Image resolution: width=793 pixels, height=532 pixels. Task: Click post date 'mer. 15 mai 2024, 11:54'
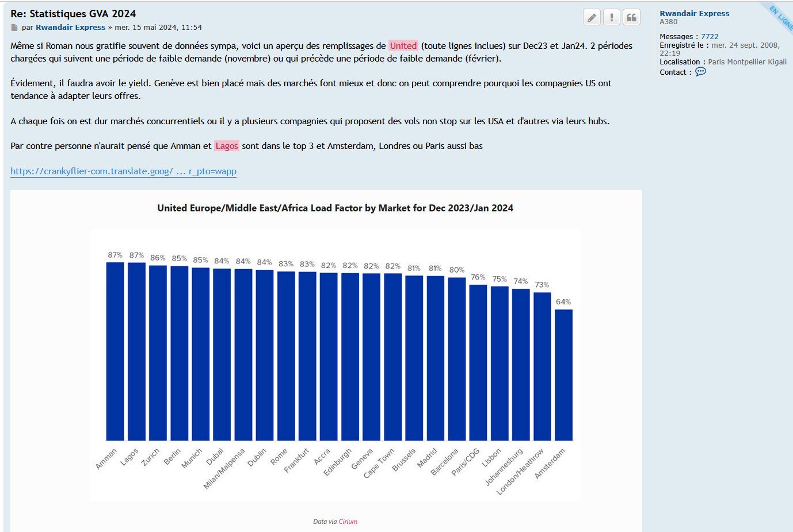coord(158,27)
